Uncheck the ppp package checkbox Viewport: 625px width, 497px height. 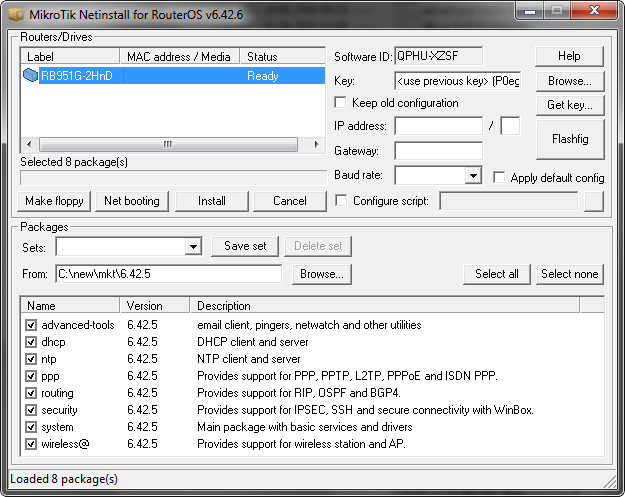31,376
